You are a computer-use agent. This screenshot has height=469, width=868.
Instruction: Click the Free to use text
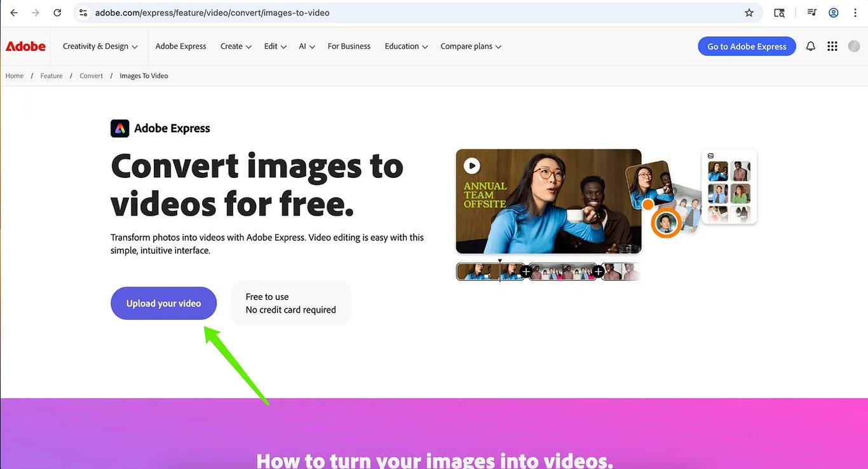267,297
